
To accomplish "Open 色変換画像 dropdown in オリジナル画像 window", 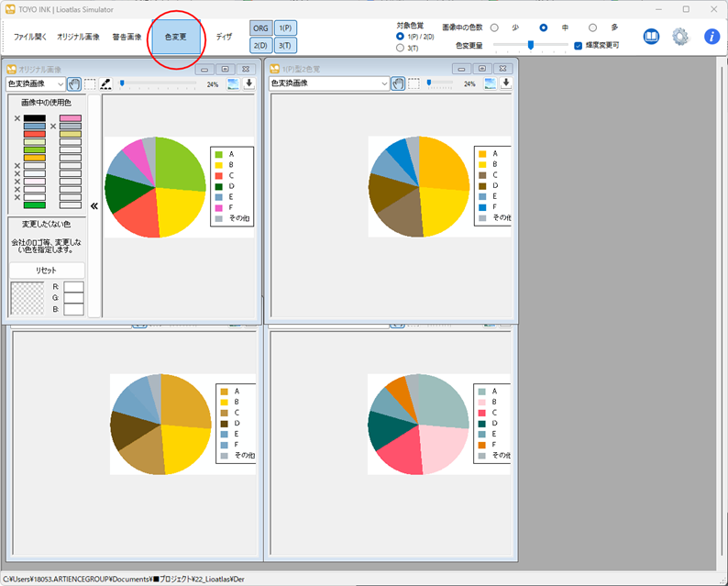I will (x=36, y=83).
